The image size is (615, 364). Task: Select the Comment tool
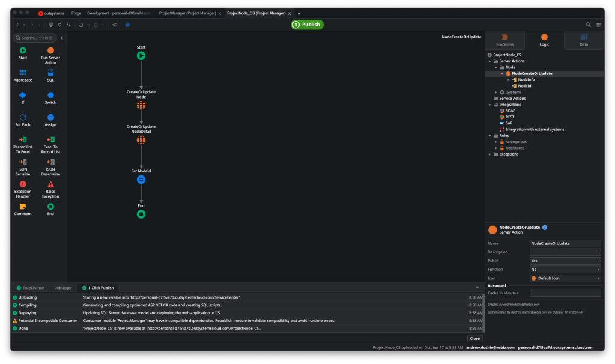(23, 210)
